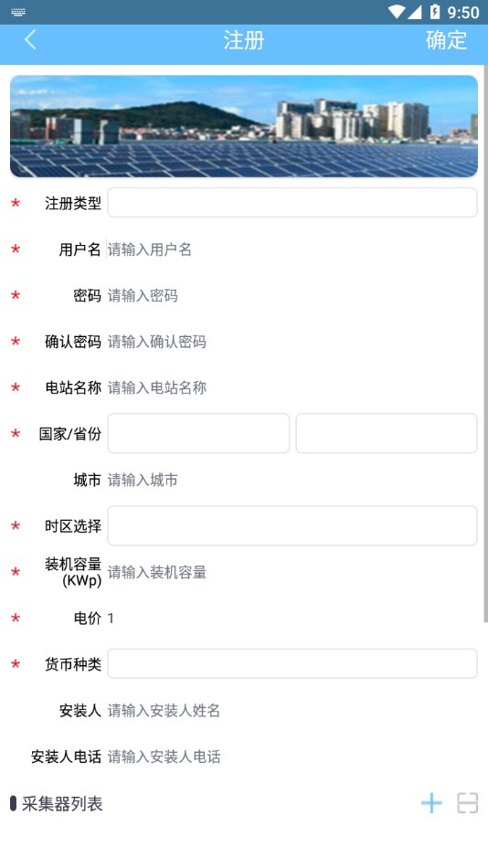Image resolution: width=488 pixels, height=868 pixels.
Task: Open the country selector box
Action: 198,433
